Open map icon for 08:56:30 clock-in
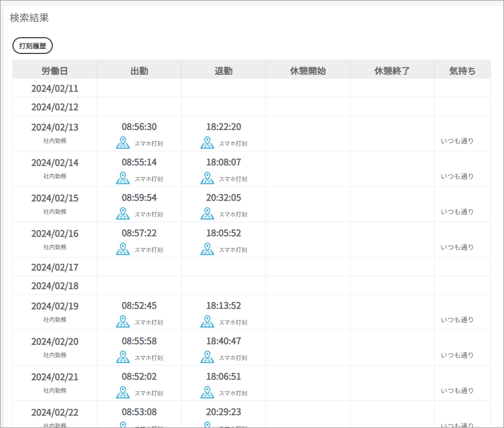Viewport: 504px width, 428px height. [123, 143]
